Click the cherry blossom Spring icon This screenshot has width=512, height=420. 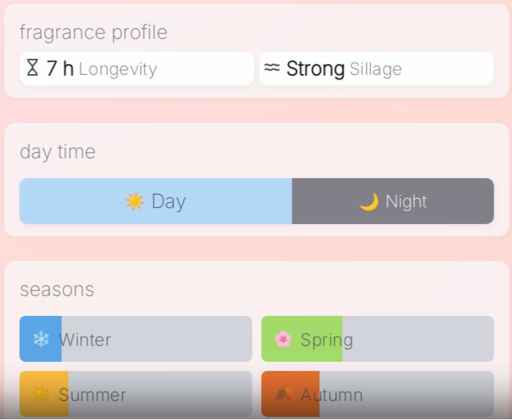pos(283,339)
